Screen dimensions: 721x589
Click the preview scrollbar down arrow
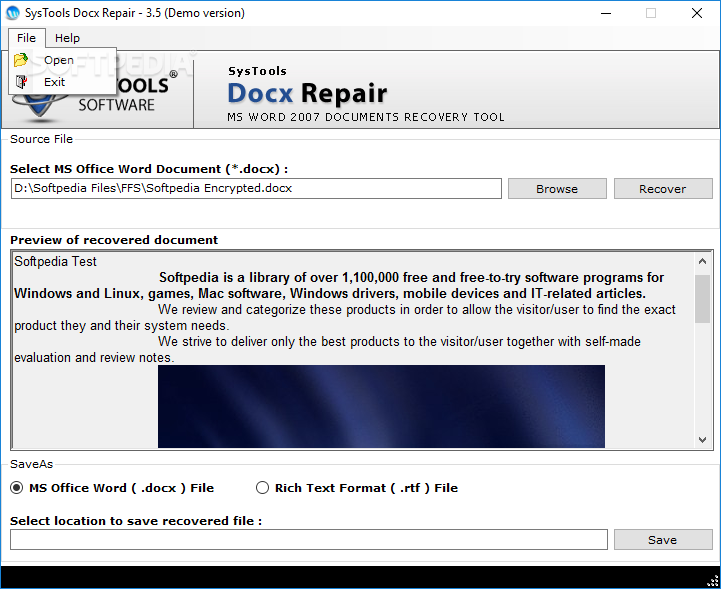[702, 440]
